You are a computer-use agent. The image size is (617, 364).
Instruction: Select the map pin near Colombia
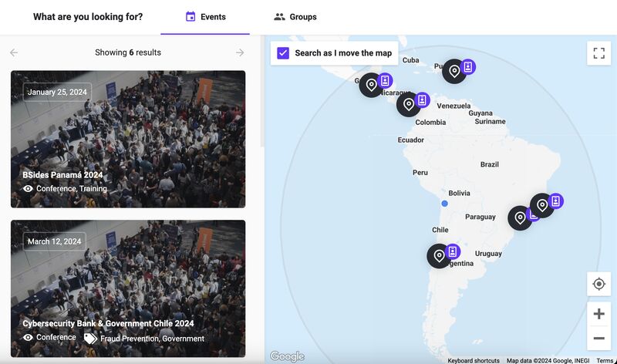(x=409, y=104)
